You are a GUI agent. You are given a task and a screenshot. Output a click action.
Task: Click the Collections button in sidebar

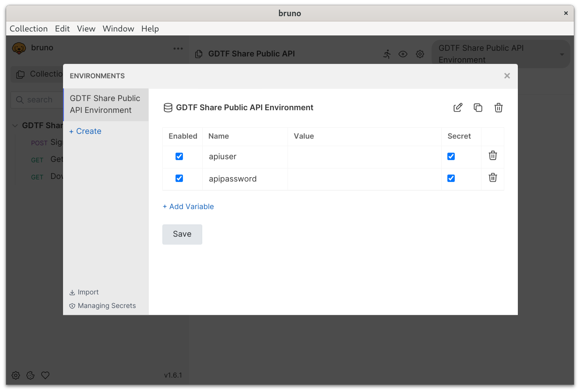point(37,74)
